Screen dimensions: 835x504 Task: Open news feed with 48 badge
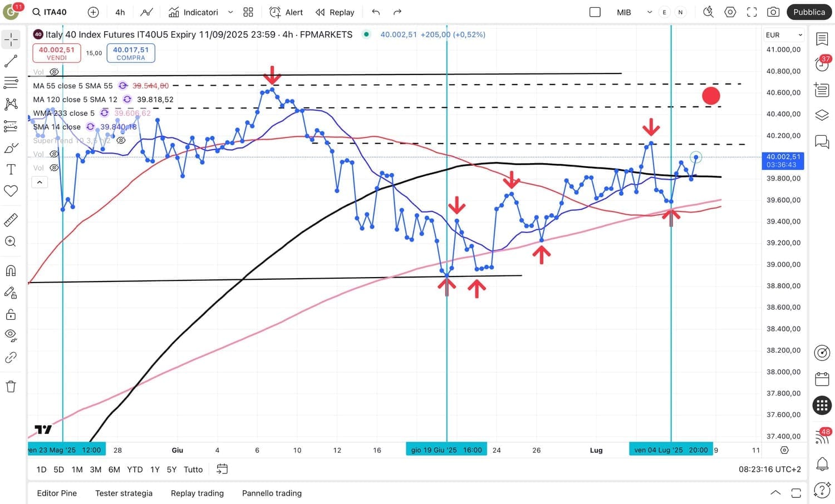[822, 436]
